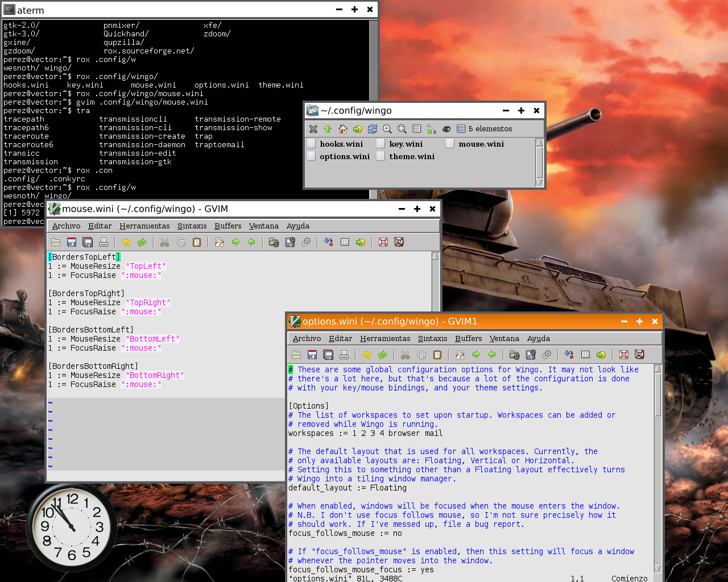728x582 pixels.
Task: Open the Ventana menu in options.wini GVIM1
Action: (504, 339)
